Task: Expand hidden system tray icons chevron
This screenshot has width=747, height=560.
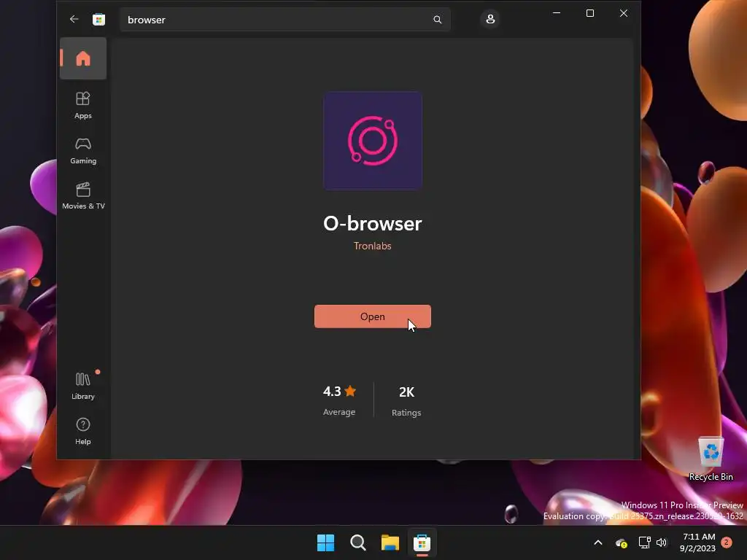Action: 598,542
